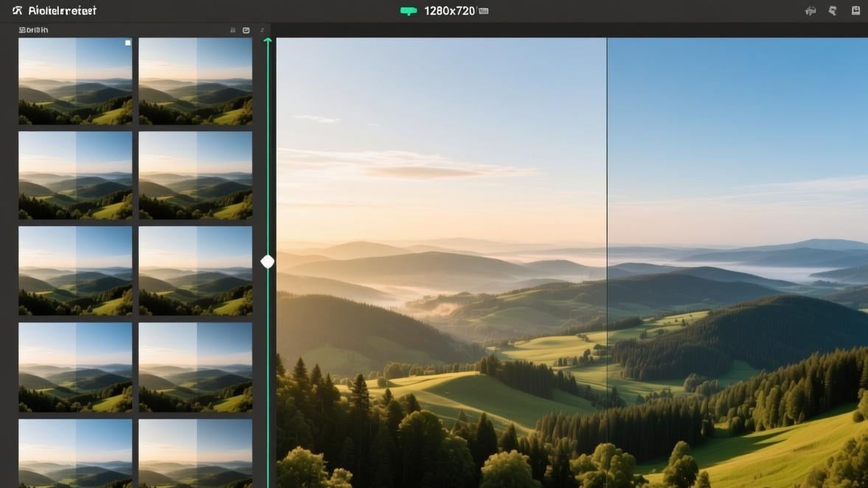Click the green arrow atop the vertical slider
The height and width of the screenshot is (488, 868).
268,41
